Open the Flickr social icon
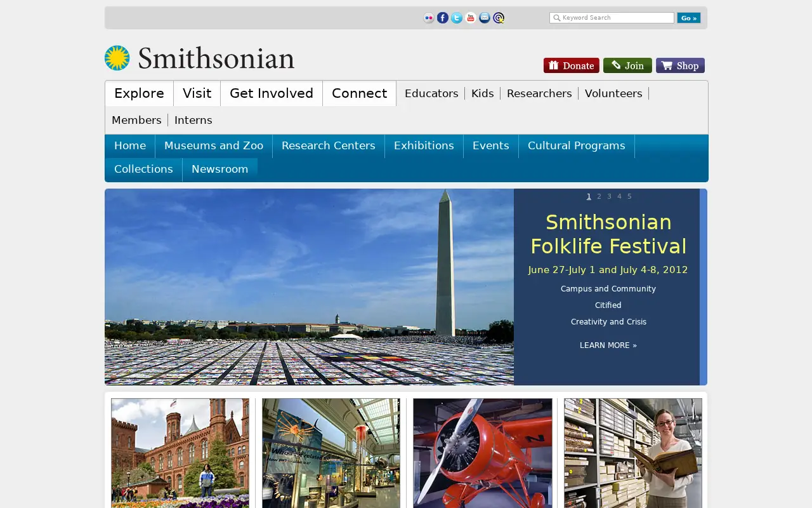The height and width of the screenshot is (508, 812). point(429,18)
